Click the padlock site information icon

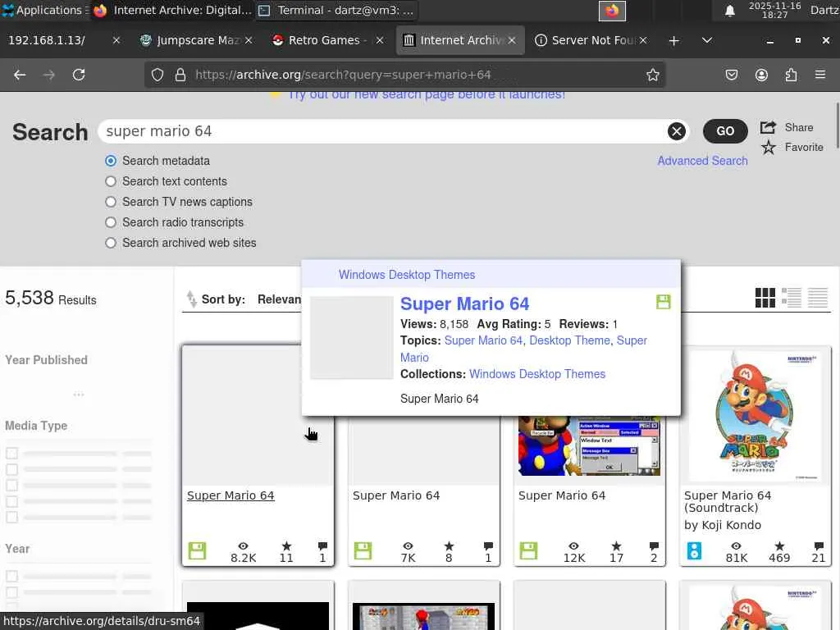180,75
